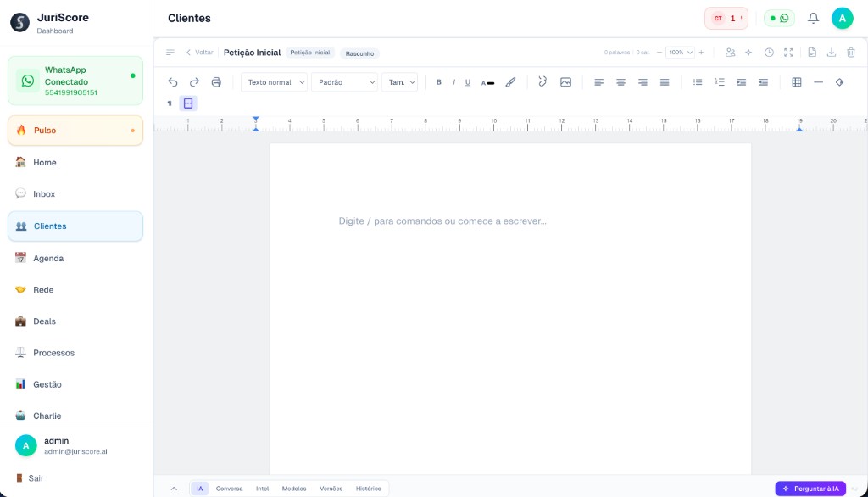Toggle bold formatting

pyautogui.click(x=439, y=82)
